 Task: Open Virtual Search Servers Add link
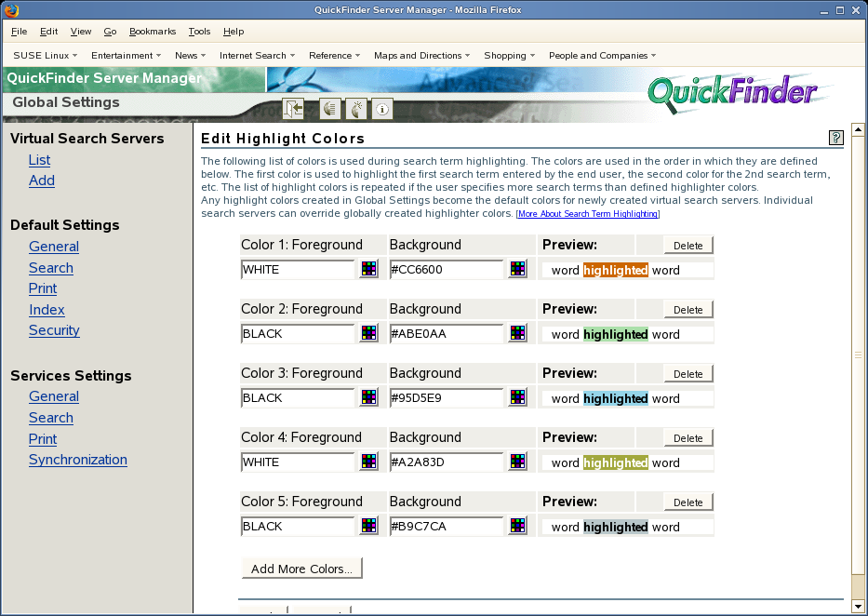click(x=42, y=181)
